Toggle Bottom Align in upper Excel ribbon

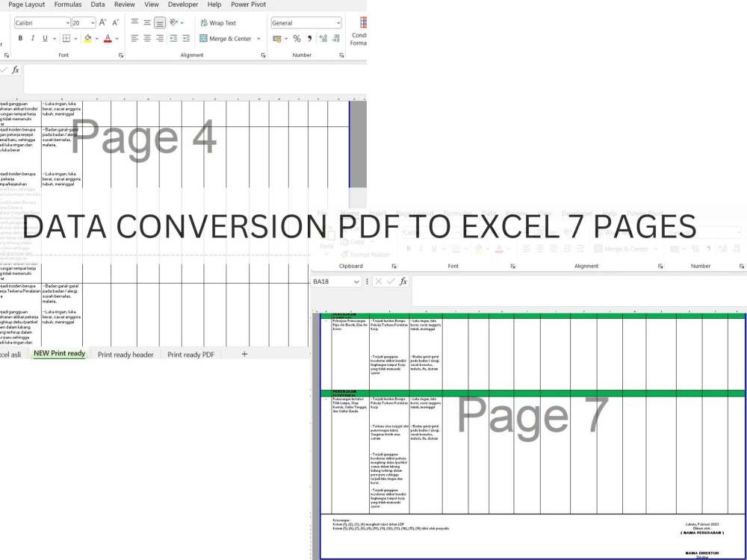[160, 22]
